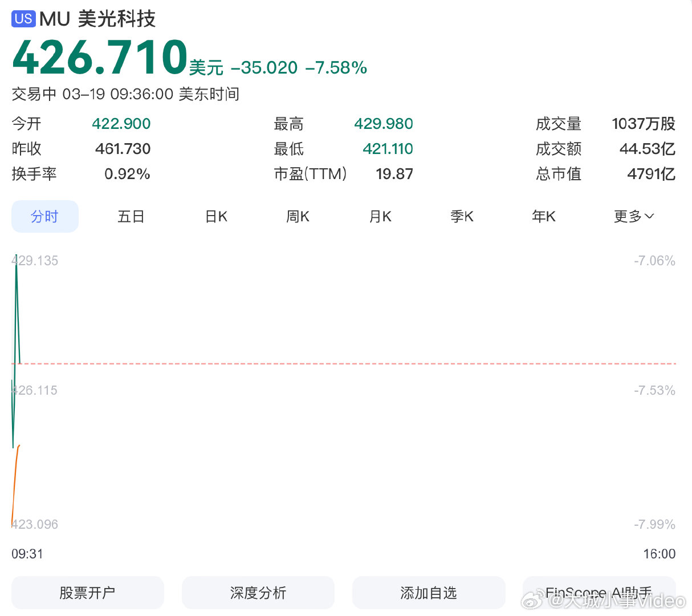The width and height of the screenshot is (692, 616).
Task: Click 添加自选 to add to watchlist
Action: point(428,593)
